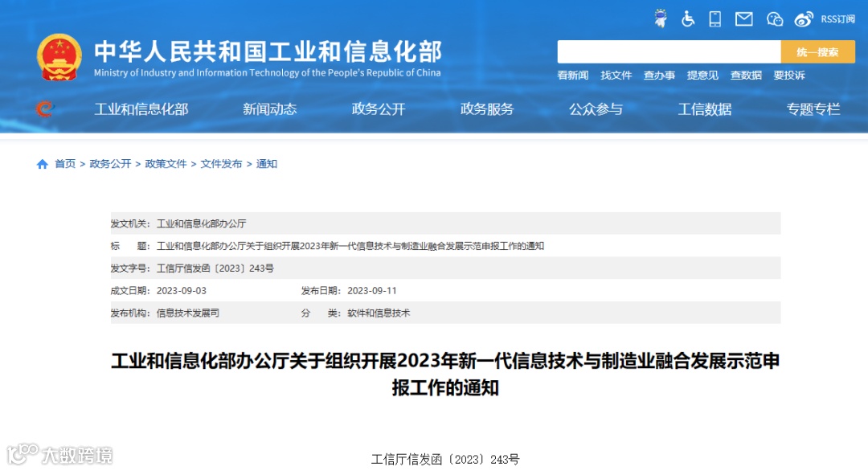Image resolution: width=868 pixels, height=471 pixels.
Task: Focus the site search input field
Action: coord(669,52)
